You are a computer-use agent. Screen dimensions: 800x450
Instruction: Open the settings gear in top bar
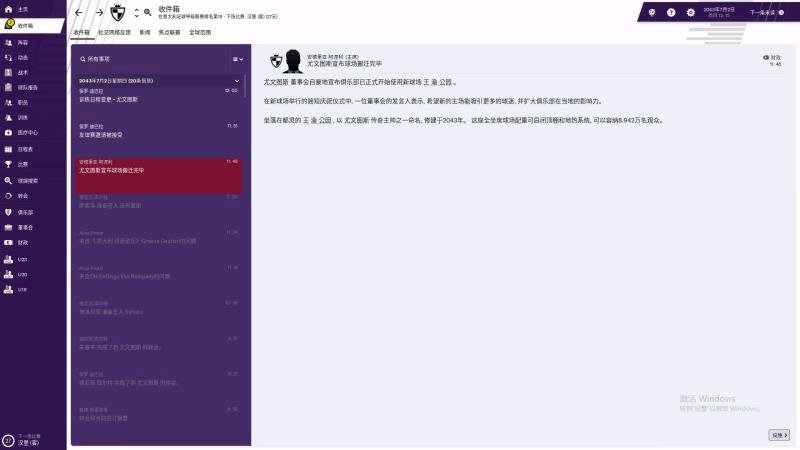pos(690,12)
